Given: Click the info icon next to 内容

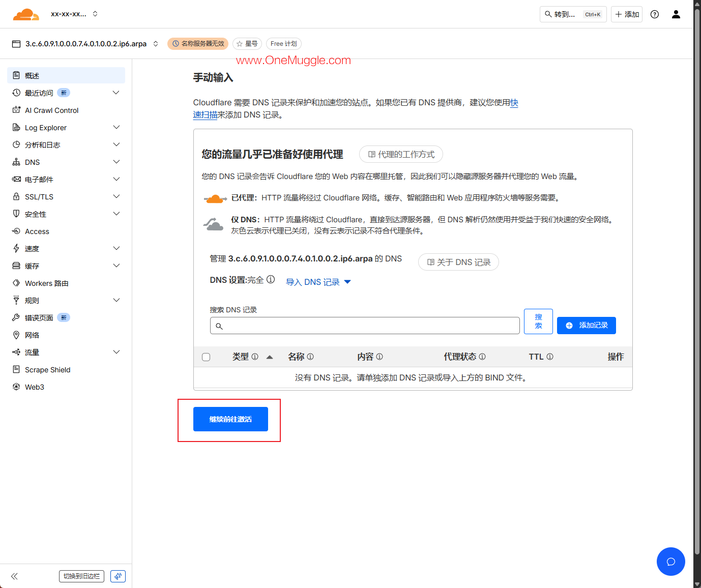Looking at the screenshot, I should [x=379, y=357].
